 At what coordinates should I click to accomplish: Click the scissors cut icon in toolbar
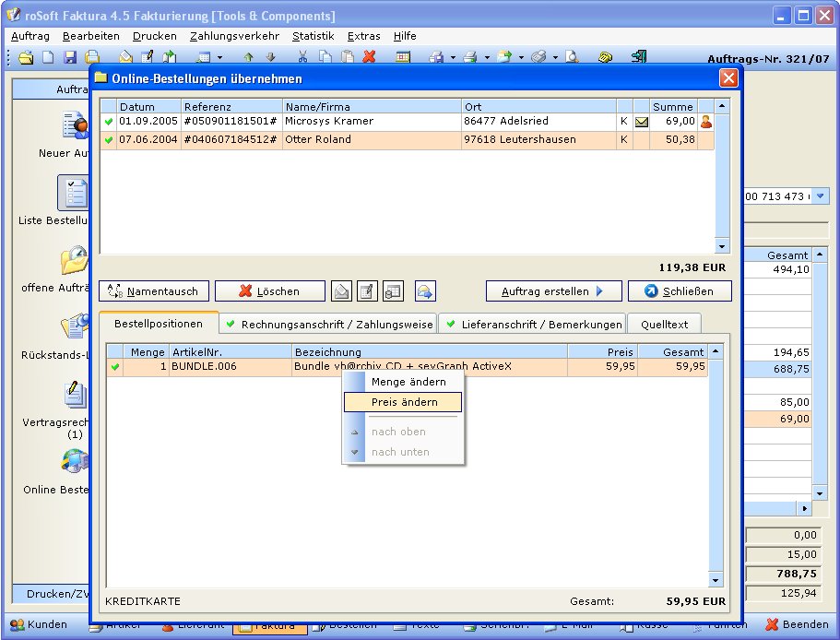click(302, 57)
